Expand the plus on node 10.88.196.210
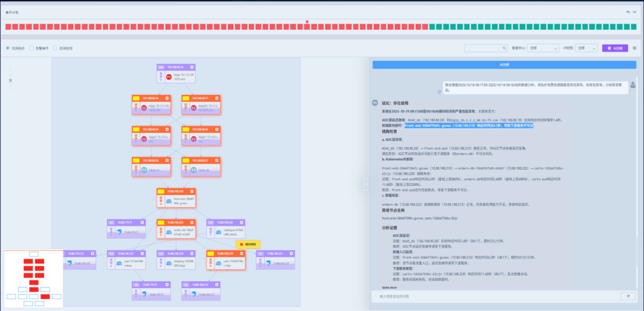644x311 pixels. (x=192, y=191)
